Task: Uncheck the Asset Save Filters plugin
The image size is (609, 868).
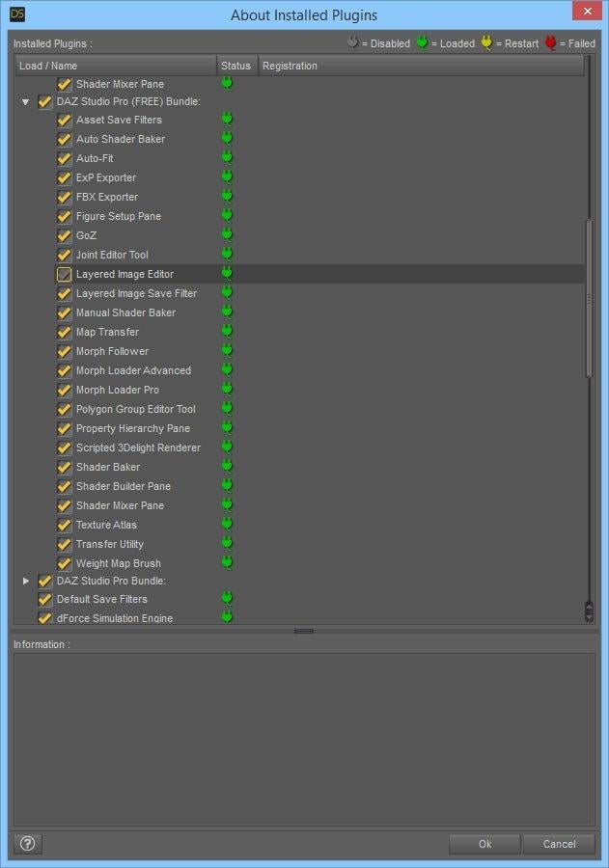Action: click(65, 121)
